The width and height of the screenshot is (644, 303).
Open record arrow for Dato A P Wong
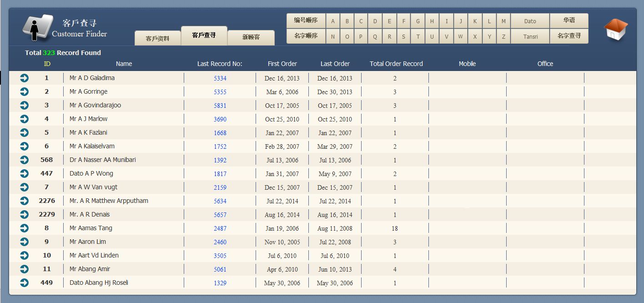tap(24, 174)
